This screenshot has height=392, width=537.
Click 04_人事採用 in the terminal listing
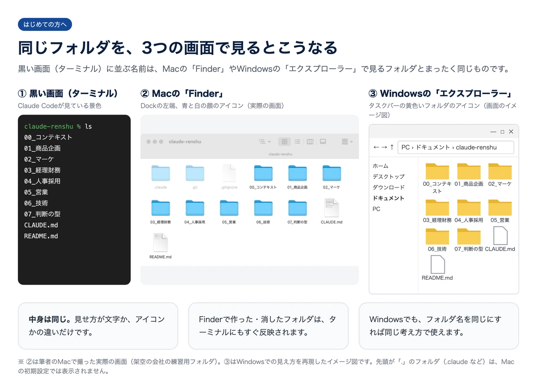(x=42, y=181)
